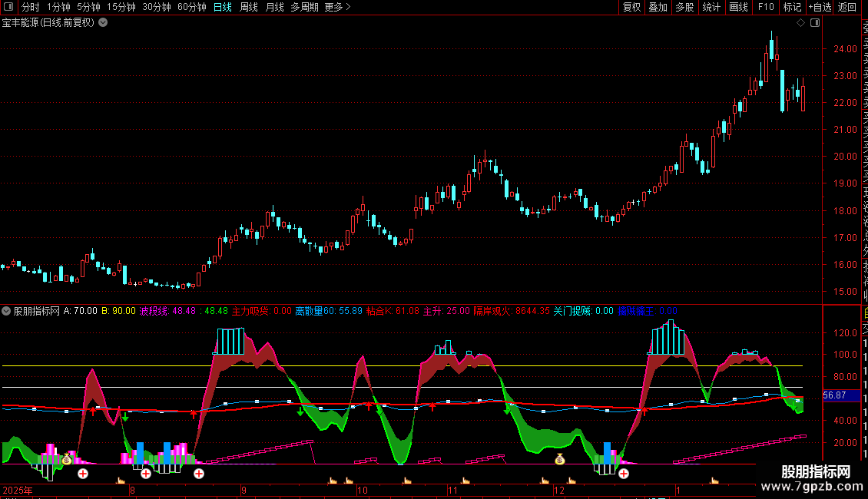Click the 擒贼擒王: 0.00 readout

(x=647, y=311)
